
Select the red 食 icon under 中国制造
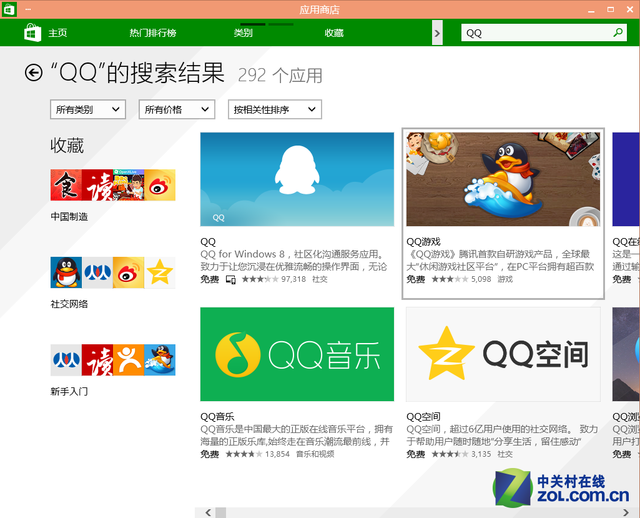tap(66, 185)
